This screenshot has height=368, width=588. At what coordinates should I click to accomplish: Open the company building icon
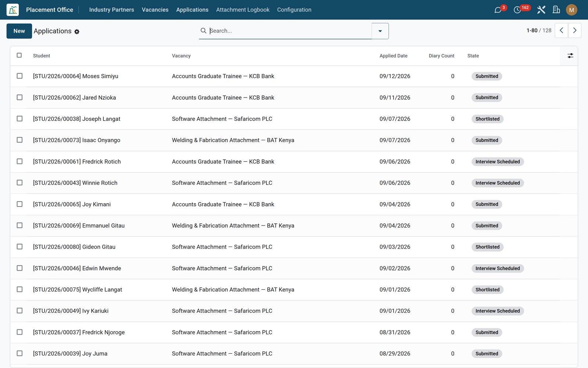point(556,10)
